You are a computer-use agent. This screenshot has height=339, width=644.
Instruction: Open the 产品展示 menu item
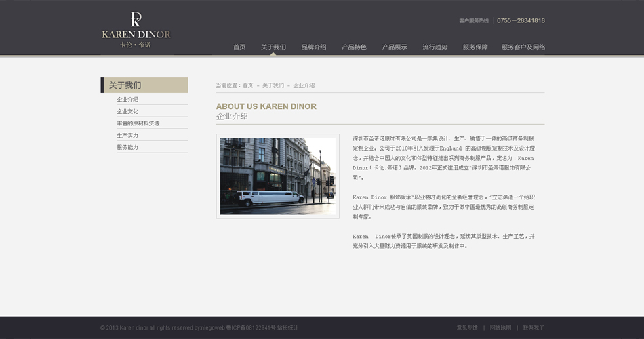point(395,47)
